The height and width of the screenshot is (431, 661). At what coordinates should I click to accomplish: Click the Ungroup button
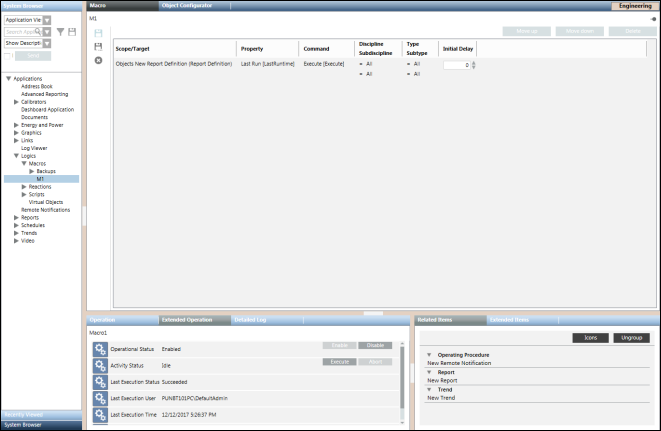[631, 338]
